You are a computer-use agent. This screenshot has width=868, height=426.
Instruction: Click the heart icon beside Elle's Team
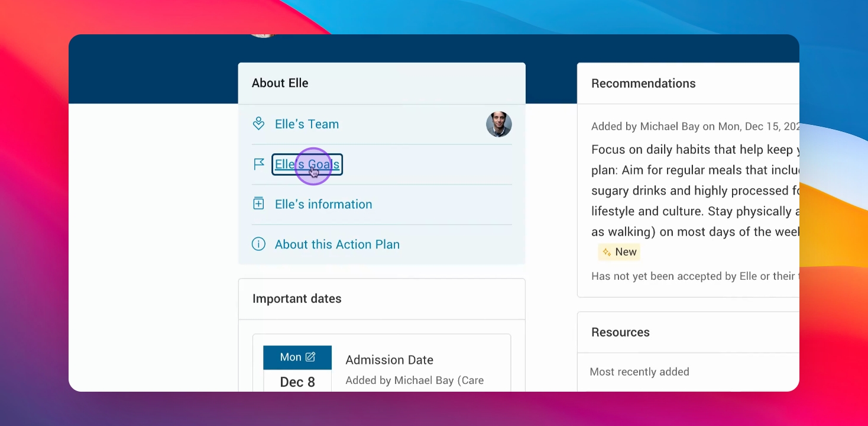point(258,124)
